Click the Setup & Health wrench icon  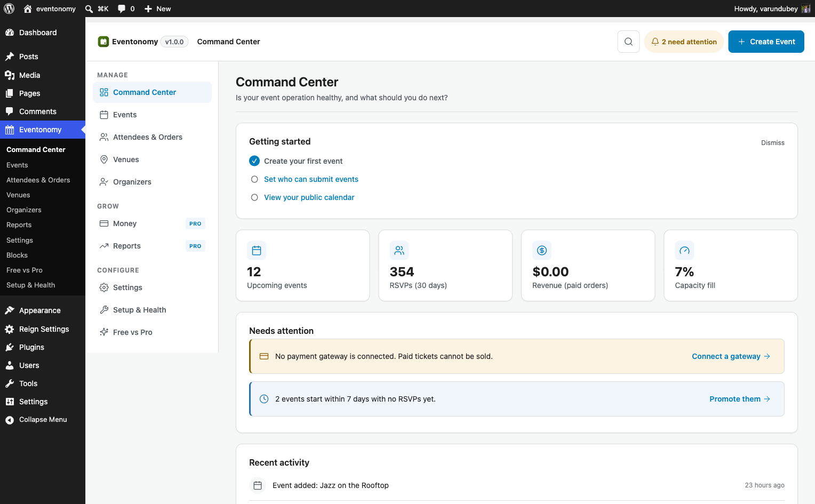pyautogui.click(x=104, y=310)
